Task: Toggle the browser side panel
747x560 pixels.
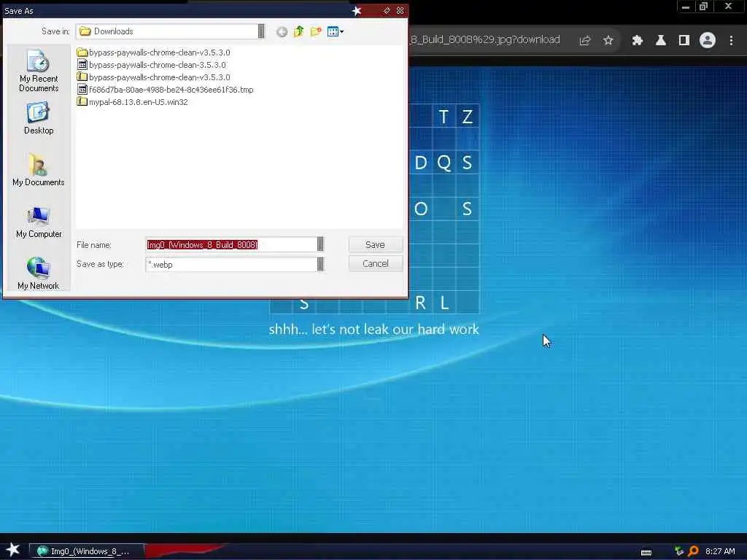Action: click(684, 41)
